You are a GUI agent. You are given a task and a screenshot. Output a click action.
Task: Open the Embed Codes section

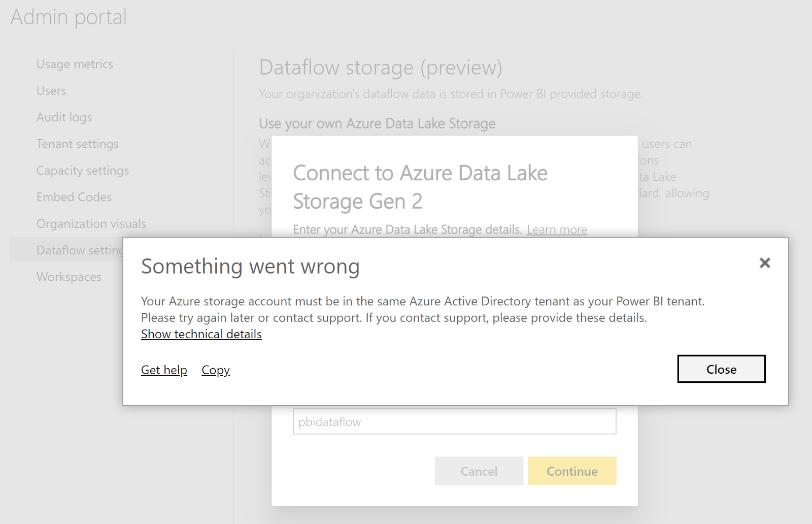[74, 197]
